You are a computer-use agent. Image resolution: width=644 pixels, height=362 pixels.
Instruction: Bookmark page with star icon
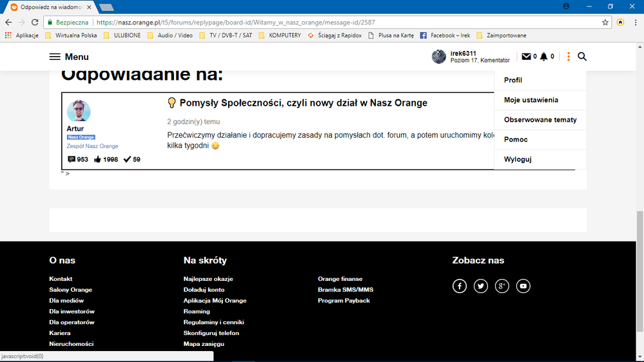tap(605, 22)
